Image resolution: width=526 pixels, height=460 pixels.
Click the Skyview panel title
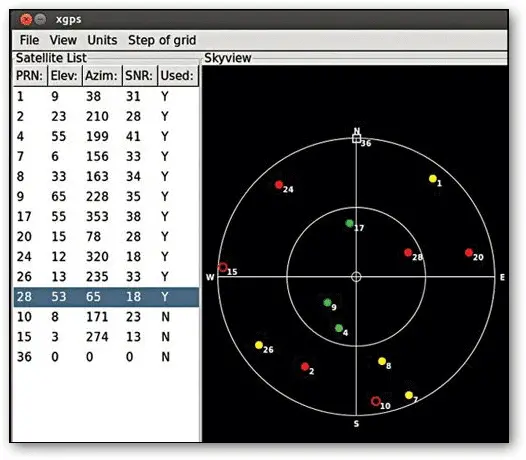[228, 58]
